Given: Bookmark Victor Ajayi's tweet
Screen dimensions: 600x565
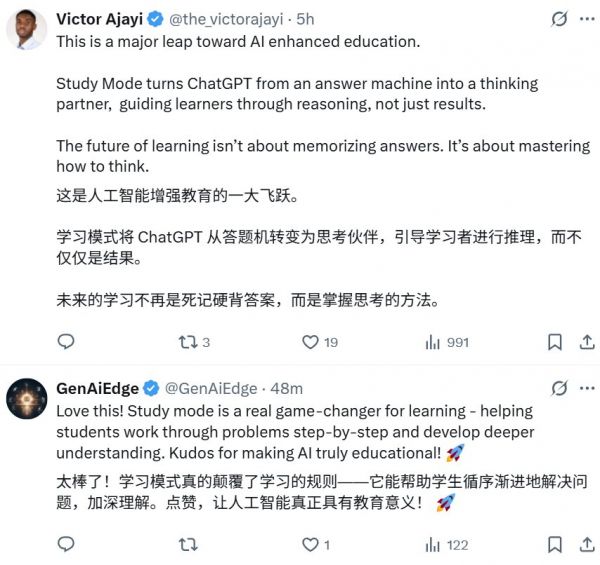Looking at the screenshot, I should coord(554,342).
